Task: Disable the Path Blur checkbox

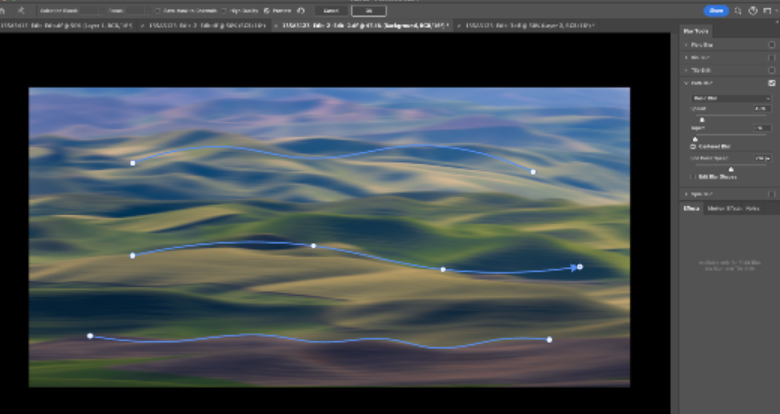Action: 771,83
